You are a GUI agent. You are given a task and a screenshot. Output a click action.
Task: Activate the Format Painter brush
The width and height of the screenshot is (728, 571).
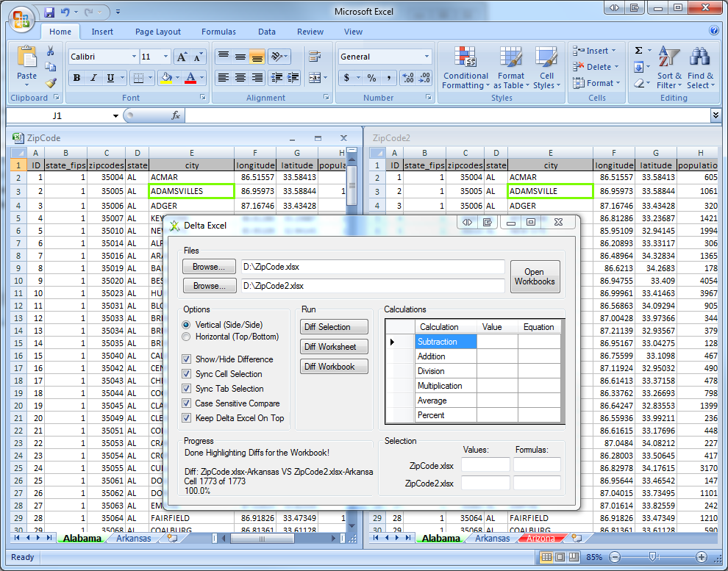click(x=51, y=83)
